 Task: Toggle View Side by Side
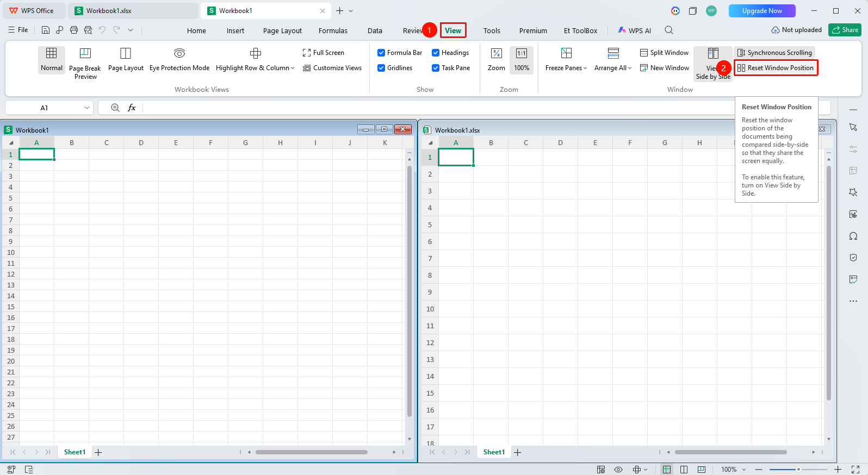(713, 63)
